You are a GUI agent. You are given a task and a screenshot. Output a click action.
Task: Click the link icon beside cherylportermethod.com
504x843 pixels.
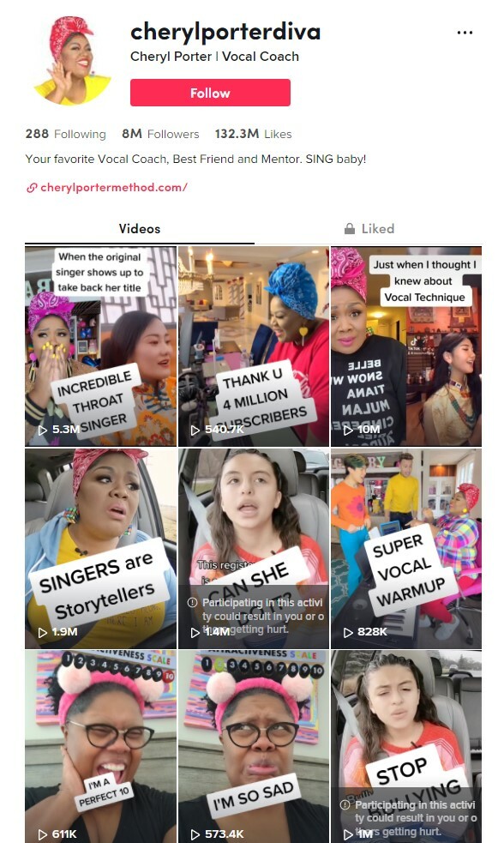tap(32, 188)
